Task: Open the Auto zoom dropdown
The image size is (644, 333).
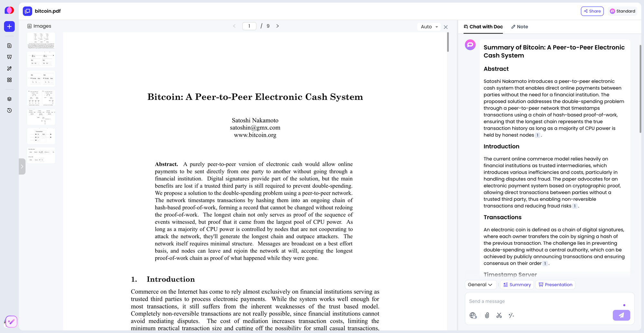Action: click(429, 27)
